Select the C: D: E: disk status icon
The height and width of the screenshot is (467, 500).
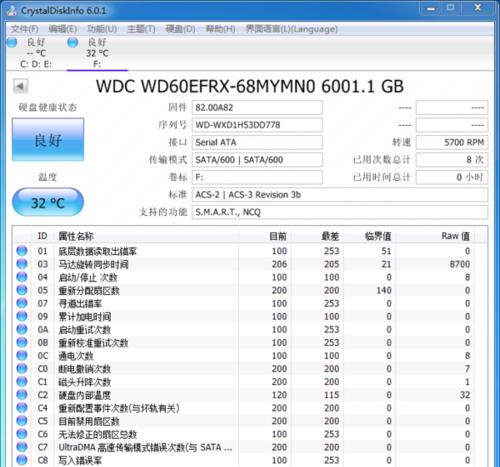(12, 42)
